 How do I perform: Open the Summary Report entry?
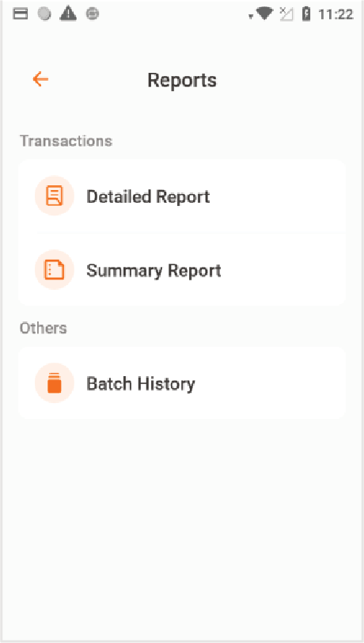(x=182, y=270)
